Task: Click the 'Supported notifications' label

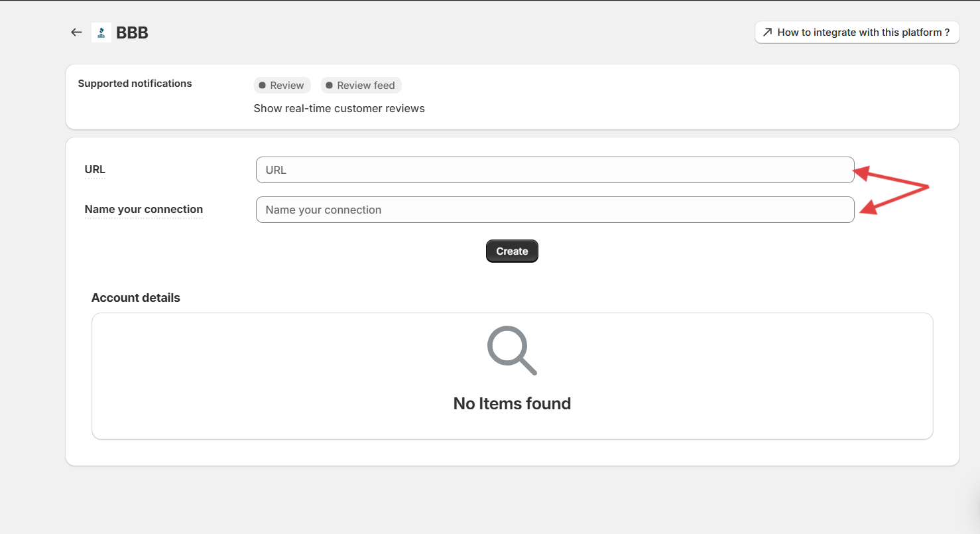Action: pos(135,84)
